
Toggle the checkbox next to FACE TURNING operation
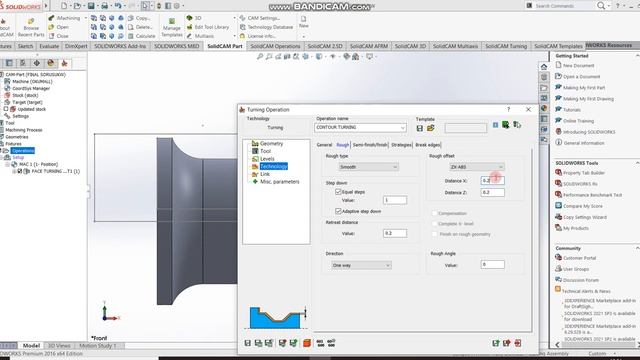tap(20, 171)
